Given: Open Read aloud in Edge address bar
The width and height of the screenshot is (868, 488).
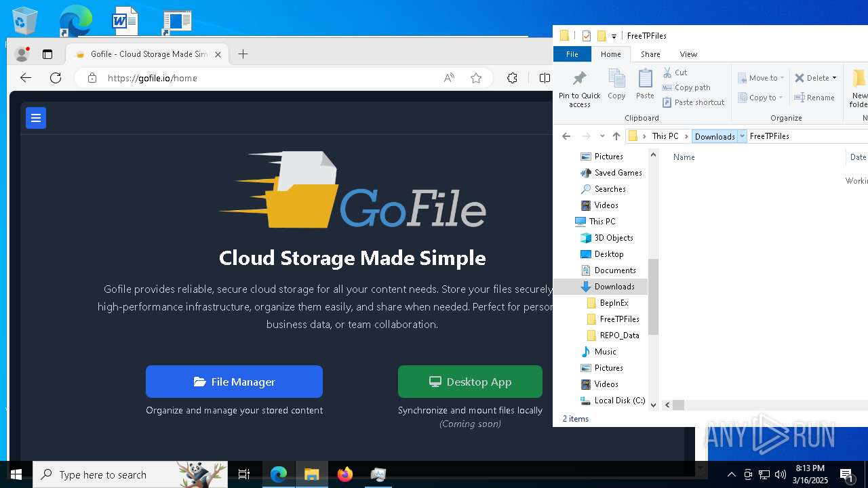Looking at the screenshot, I should 449,78.
